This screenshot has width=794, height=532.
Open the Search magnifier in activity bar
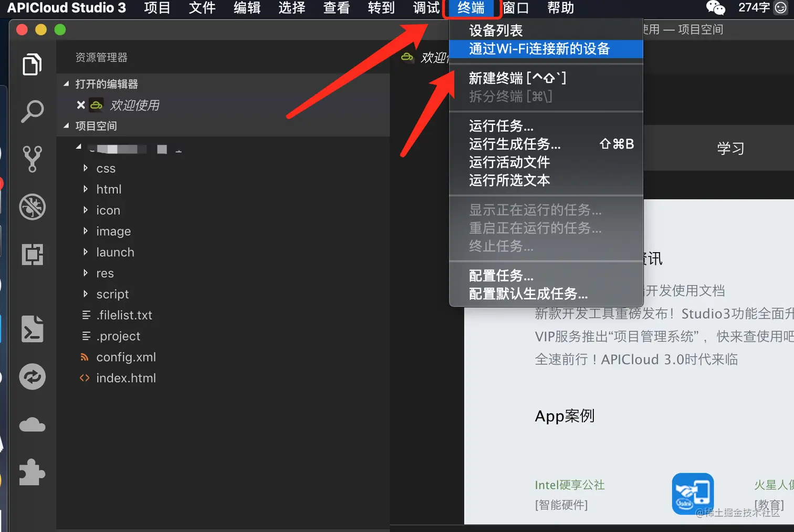32,111
